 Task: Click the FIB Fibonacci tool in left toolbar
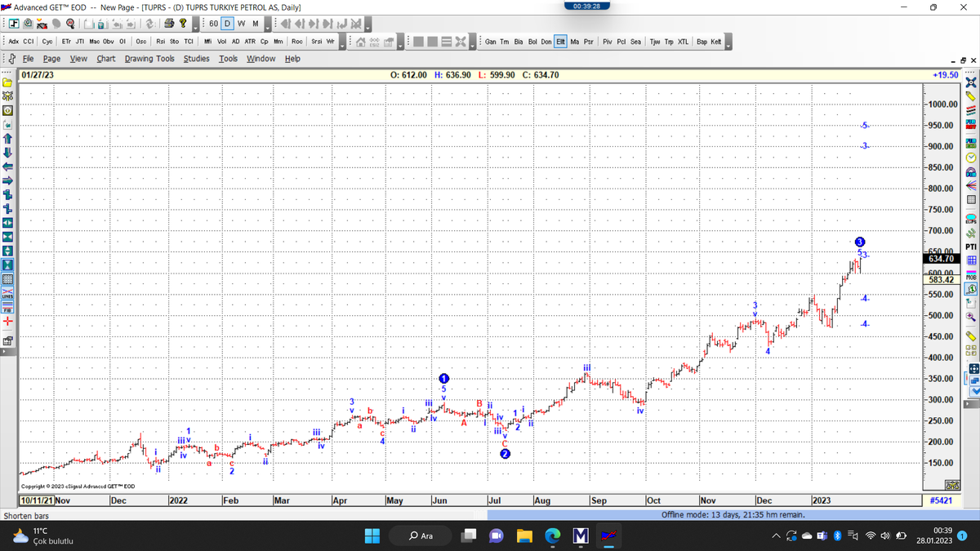coord(7,309)
